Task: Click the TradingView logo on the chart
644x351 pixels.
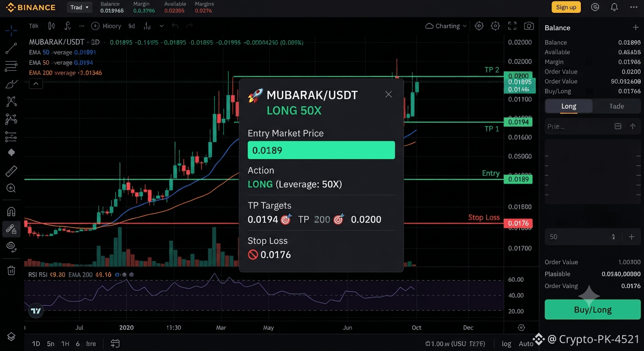Action: tap(36, 311)
